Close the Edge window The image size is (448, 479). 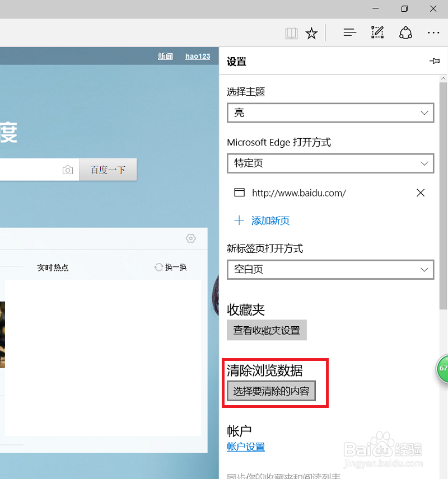[x=433, y=8]
